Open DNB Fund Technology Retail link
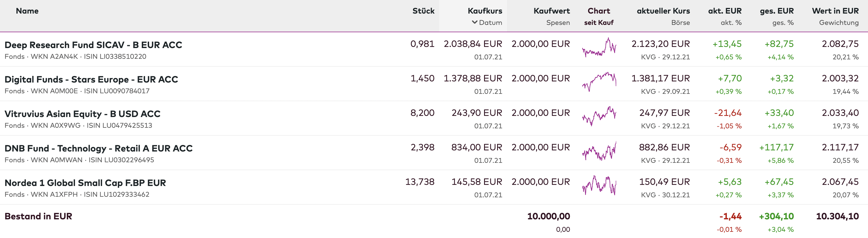The height and width of the screenshot is (238, 868). [x=98, y=148]
